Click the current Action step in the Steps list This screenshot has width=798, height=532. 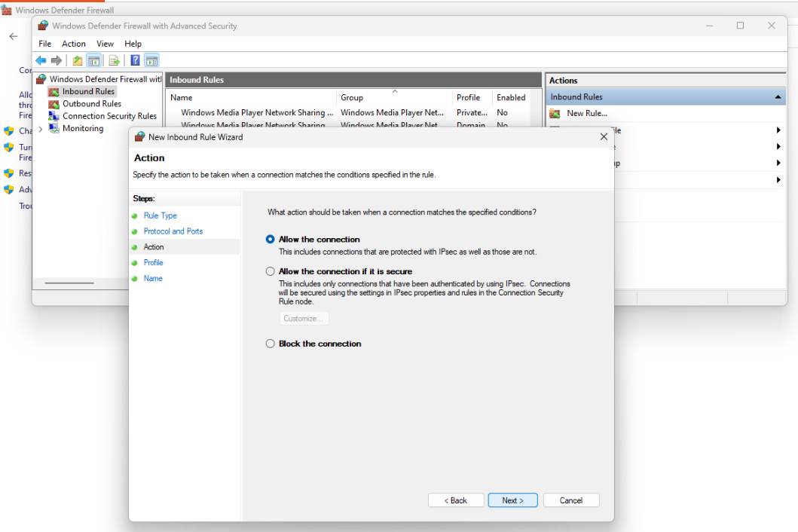[x=153, y=247]
